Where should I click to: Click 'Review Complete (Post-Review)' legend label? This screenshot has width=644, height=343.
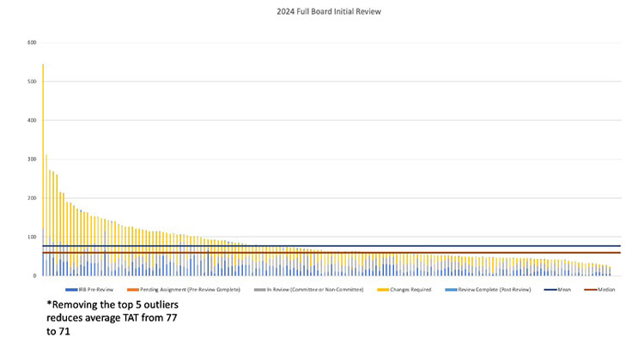[x=493, y=290]
